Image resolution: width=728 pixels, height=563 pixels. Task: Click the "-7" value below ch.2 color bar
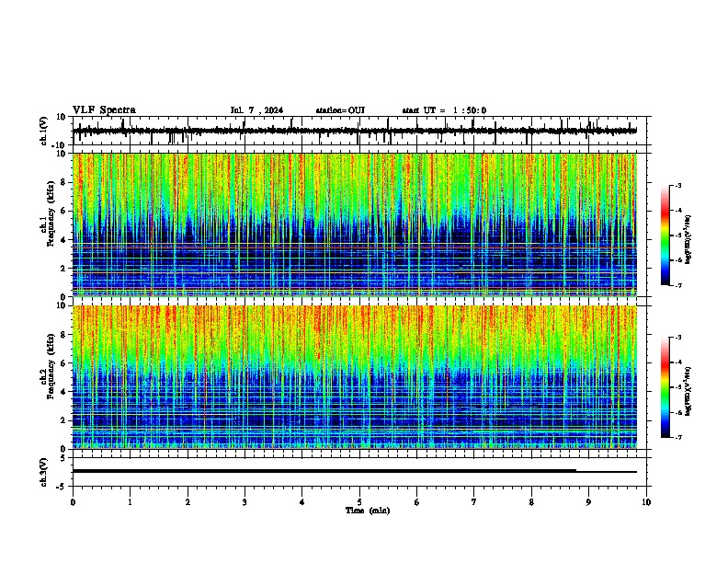[x=678, y=437]
